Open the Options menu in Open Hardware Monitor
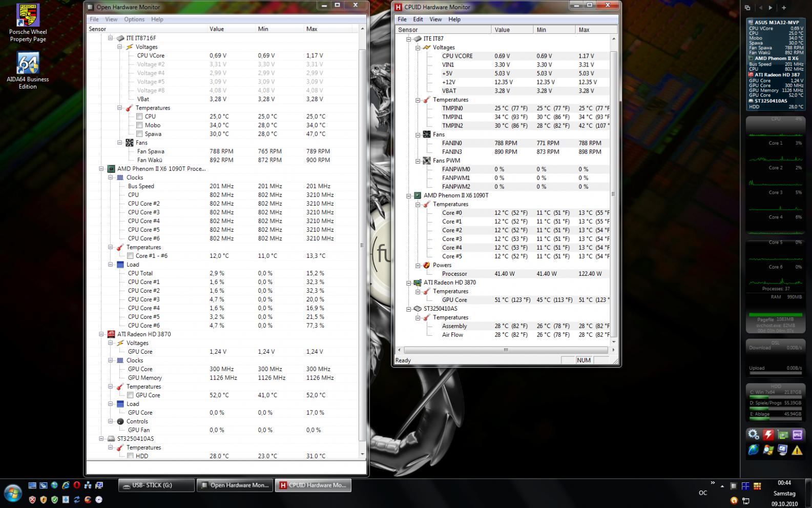The height and width of the screenshot is (508, 812). pyautogui.click(x=134, y=19)
